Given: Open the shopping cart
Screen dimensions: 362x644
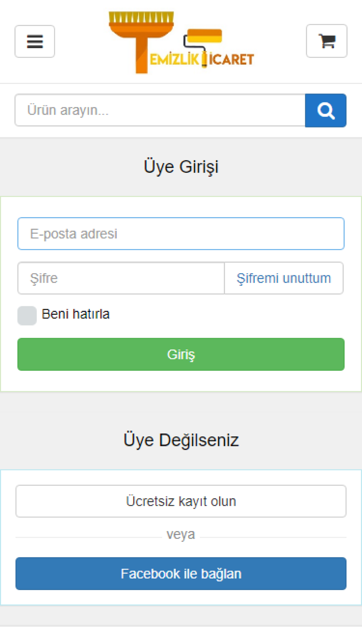Looking at the screenshot, I should [x=327, y=41].
